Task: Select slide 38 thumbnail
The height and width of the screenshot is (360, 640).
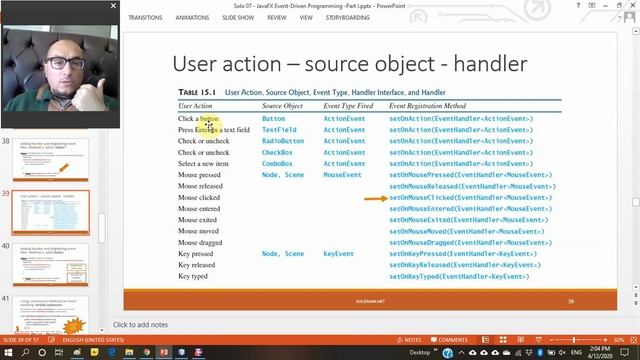Action: click(x=50, y=160)
